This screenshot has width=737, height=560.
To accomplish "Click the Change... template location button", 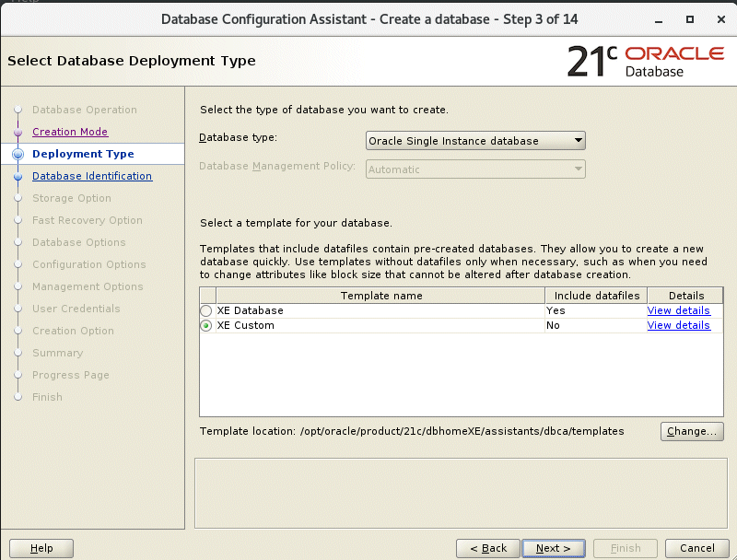I will (x=692, y=431).
